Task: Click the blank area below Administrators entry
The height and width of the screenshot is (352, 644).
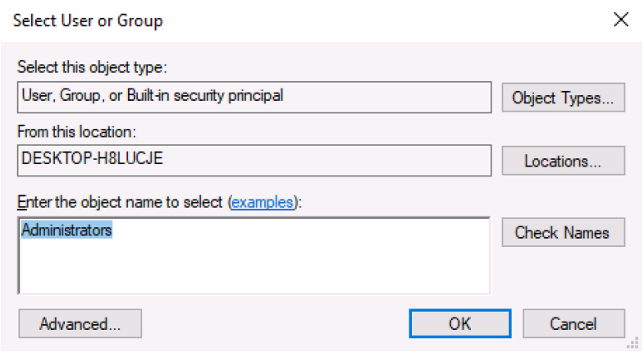Action: click(254, 267)
